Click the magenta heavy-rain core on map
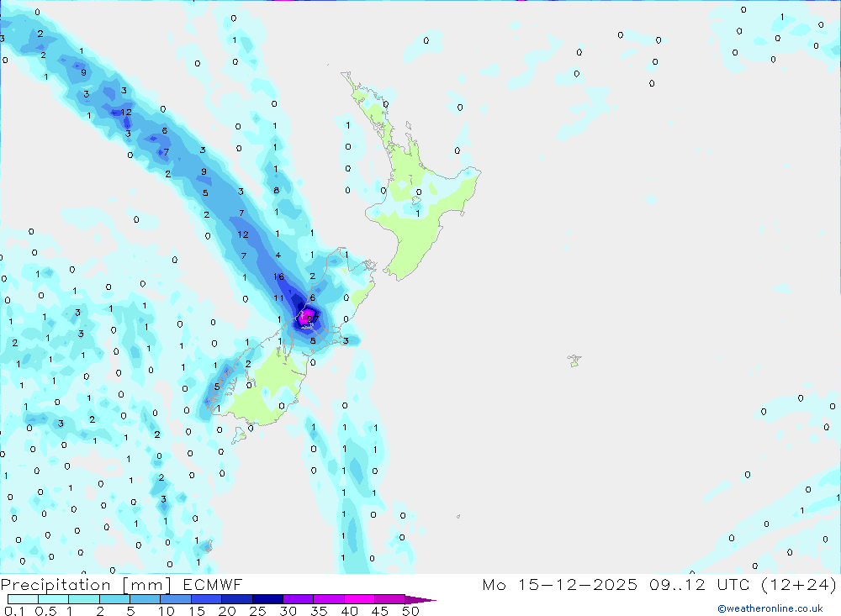Viewport: 841px width, 616px height. coord(307,316)
